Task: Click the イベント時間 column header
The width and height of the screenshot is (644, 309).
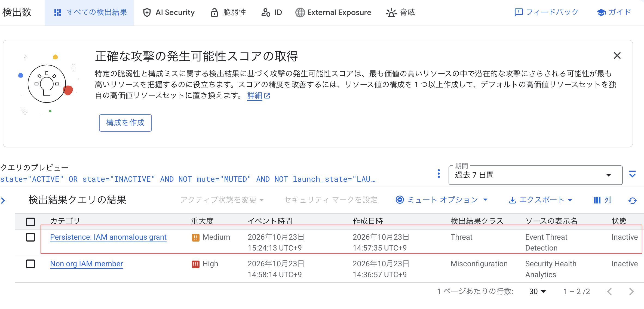Action: 270,221
